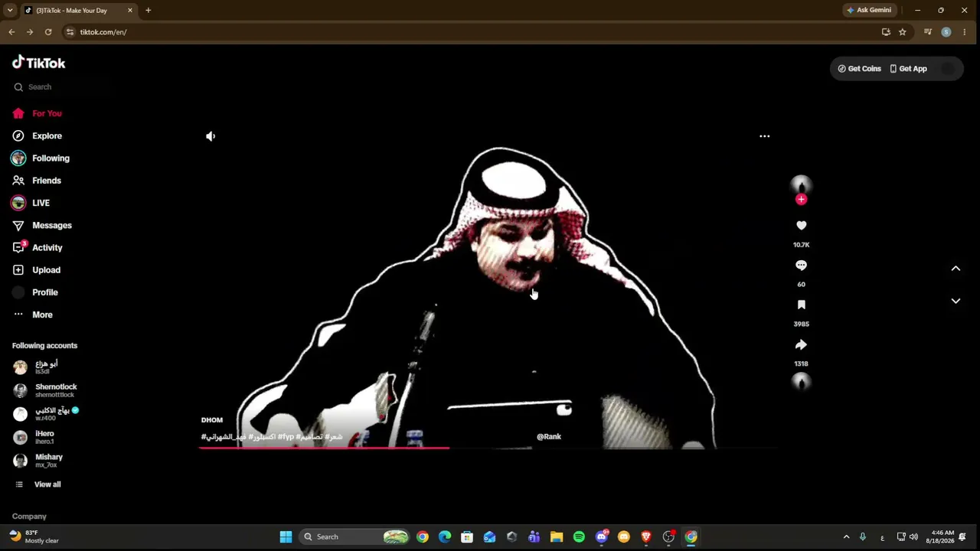
Task: Go to Profile in the sidebar
Action: pyautogui.click(x=36, y=292)
